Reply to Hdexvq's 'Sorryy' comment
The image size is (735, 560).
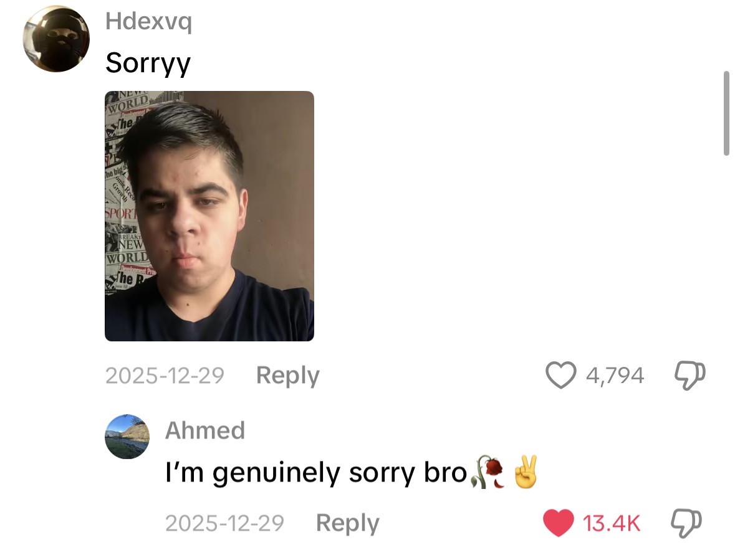[x=287, y=376]
